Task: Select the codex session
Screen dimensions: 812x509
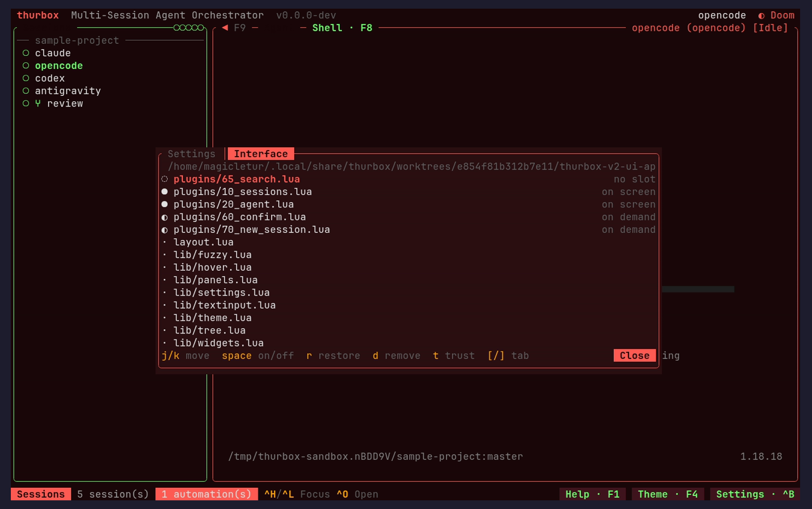Action: pyautogui.click(x=50, y=78)
